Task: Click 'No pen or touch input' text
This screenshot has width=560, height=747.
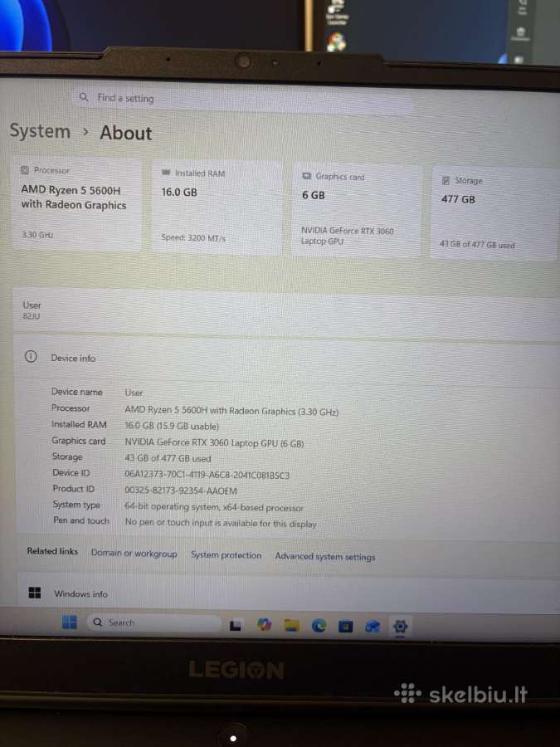Action: tap(221, 523)
